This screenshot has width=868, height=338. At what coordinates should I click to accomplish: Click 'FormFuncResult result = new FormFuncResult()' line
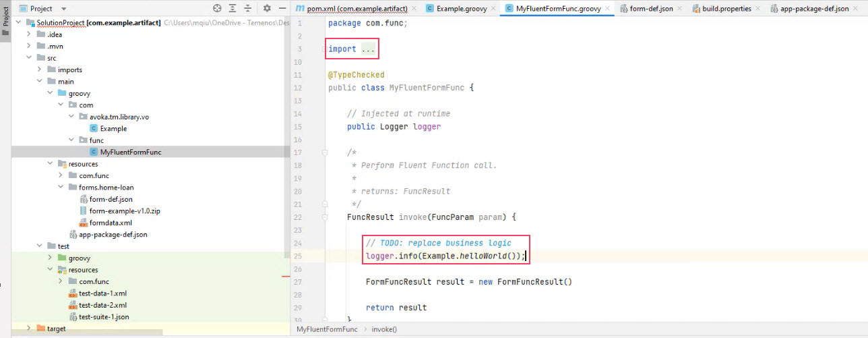pos(468,282)
